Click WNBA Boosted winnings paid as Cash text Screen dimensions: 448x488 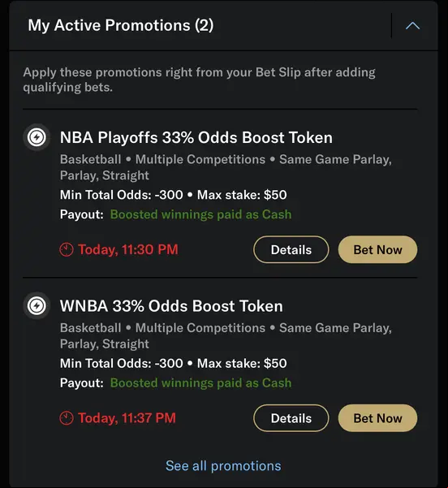coord(201,382)
